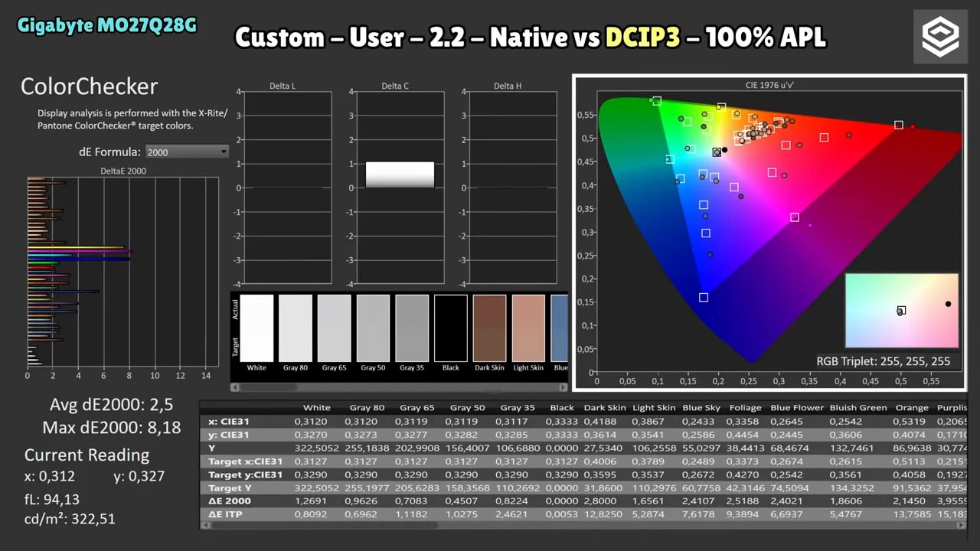
Task: Click the ColorChecker heading
Action: 90,86
